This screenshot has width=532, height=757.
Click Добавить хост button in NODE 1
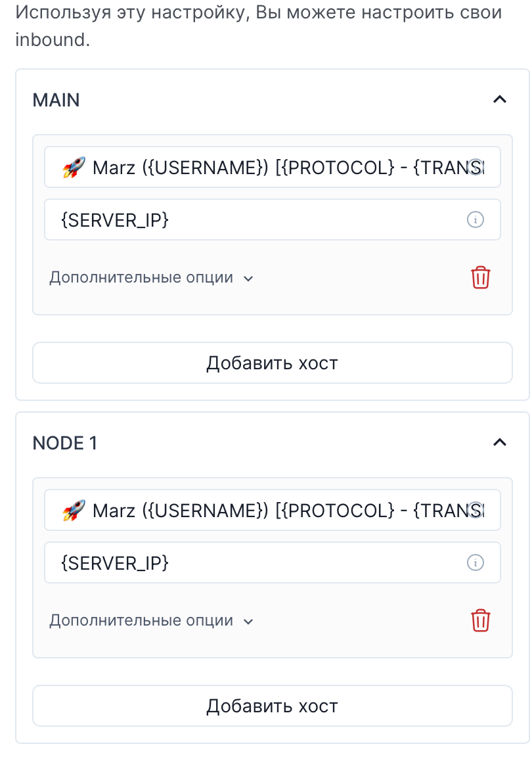tap(273, 706)
